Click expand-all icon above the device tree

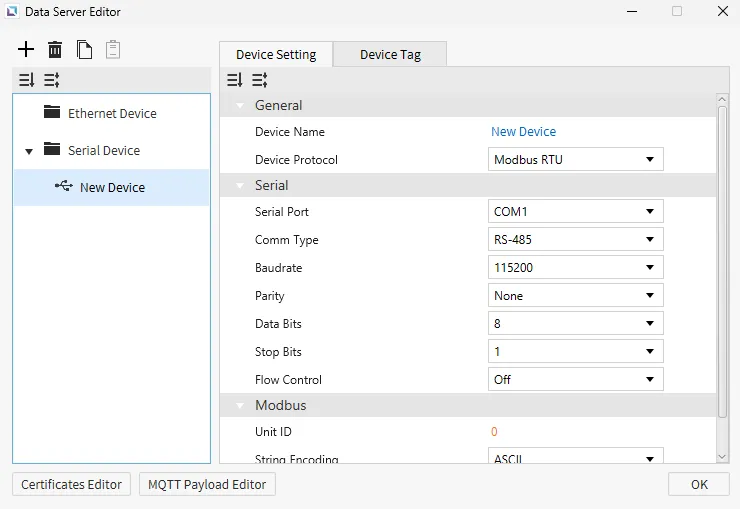click(27, 80)
